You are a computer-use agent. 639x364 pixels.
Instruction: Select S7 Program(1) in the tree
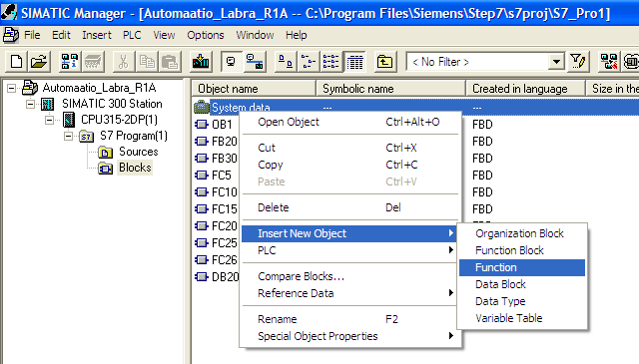tap(134, 136)
